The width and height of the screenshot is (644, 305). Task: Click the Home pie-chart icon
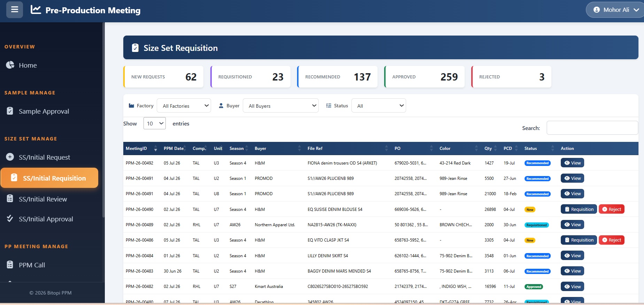pos(10,65)
